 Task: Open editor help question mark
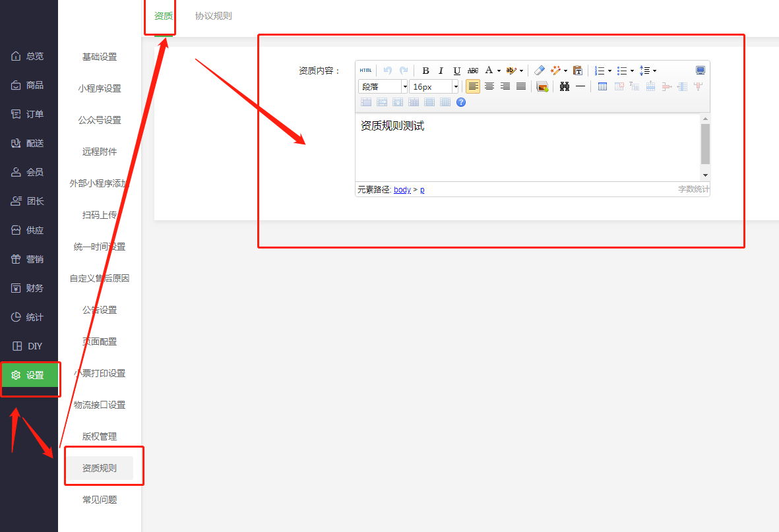click(x=461, y=102)
